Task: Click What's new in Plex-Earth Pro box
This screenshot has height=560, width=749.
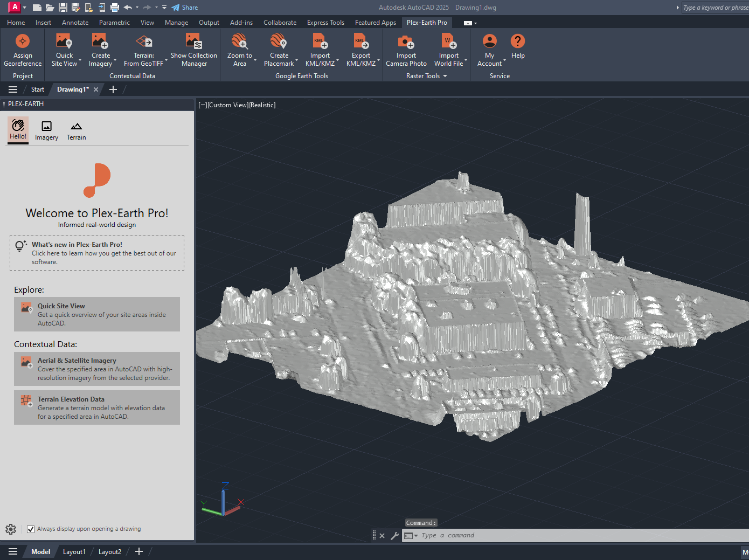Action: [x=97, y=253]
